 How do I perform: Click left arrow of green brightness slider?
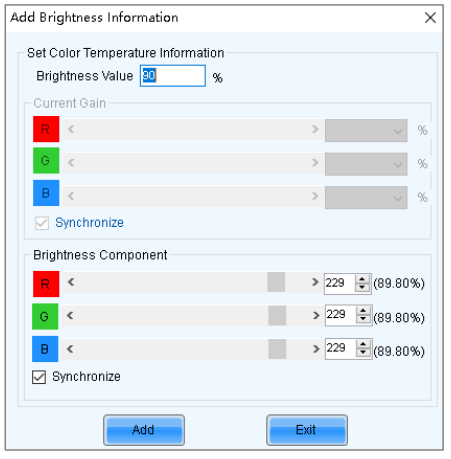tap(70, 315)
